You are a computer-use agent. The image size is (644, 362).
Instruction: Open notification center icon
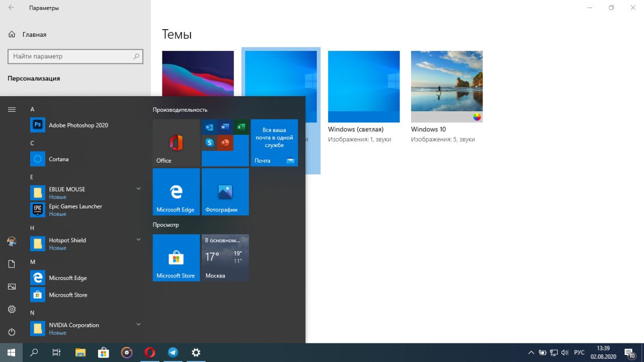click(x=629, y=352)
